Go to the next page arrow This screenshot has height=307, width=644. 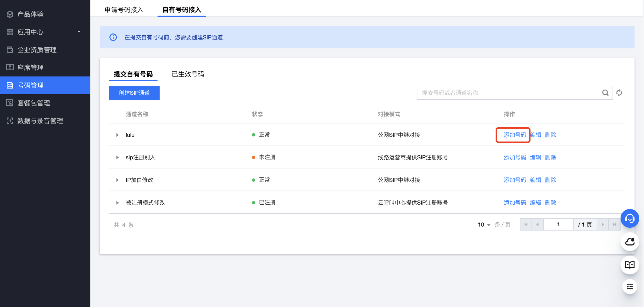tap(603, 224)
